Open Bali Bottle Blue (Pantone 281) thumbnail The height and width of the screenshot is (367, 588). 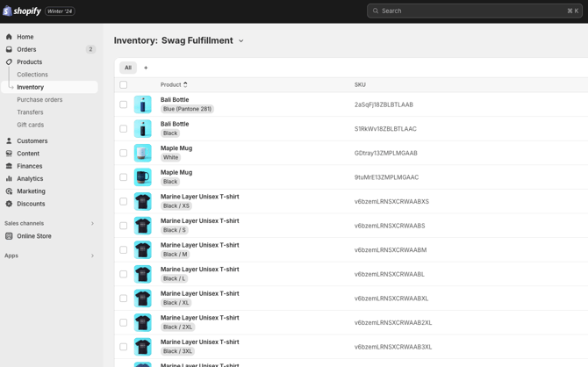[x=143, y=104]
